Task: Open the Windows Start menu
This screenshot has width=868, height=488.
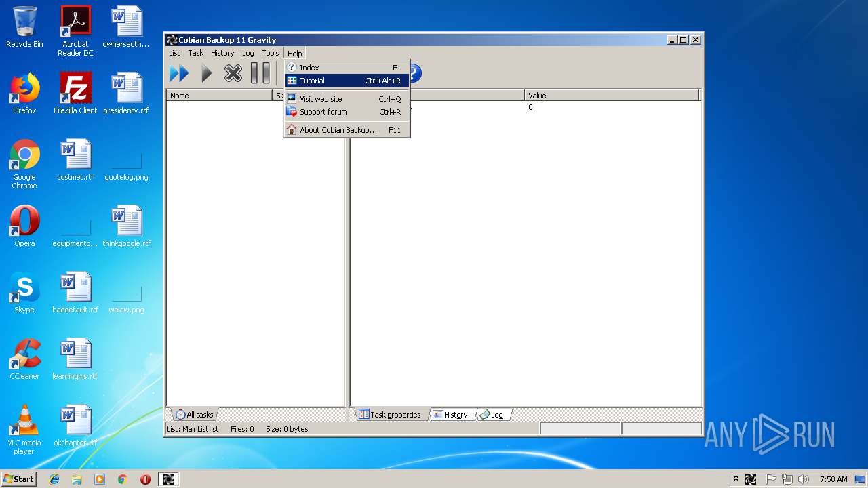Action: pos(18,479)
